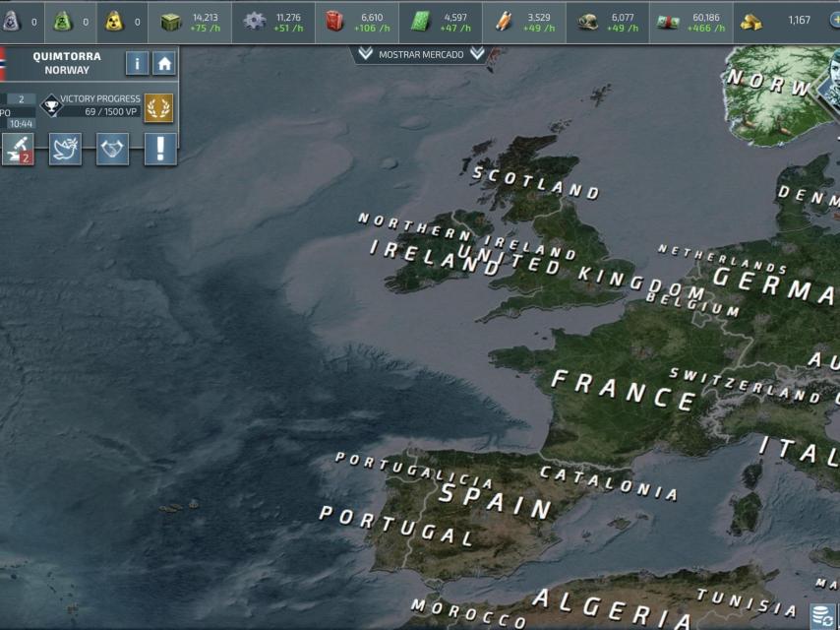840x630 pixels.
Task: Open the construction icon with red badge 2
Action: (x=16, y=148)
